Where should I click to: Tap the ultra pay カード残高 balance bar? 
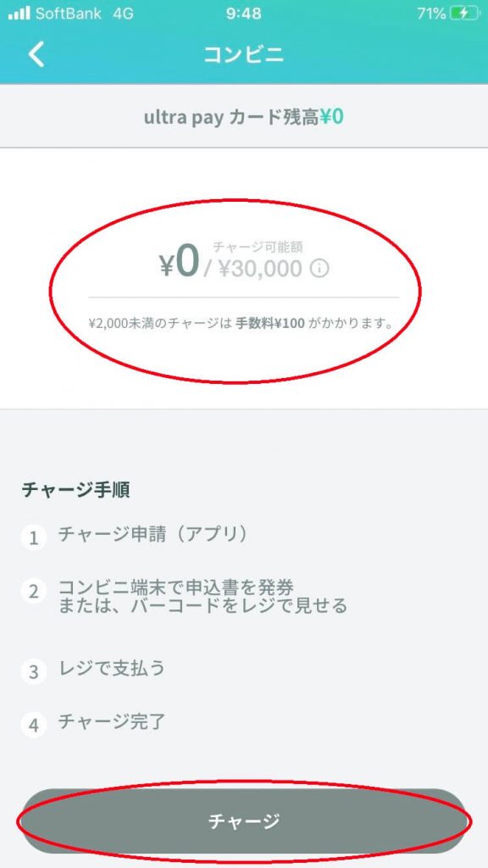[x=244, y=116]
